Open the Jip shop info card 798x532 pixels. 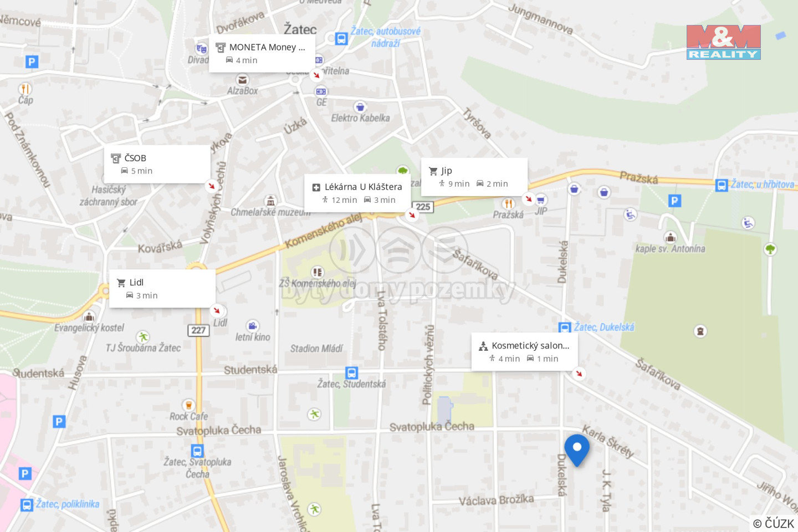click(474, 177)
